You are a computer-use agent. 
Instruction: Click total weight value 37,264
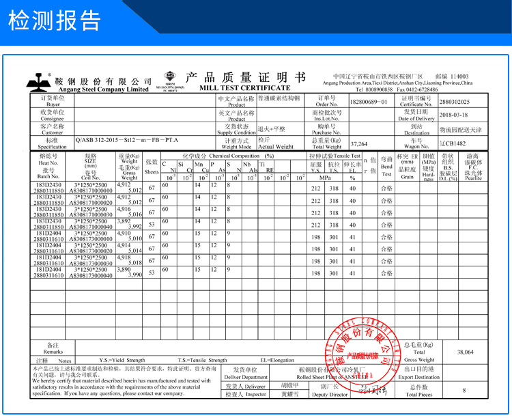(x=359, y=143)
